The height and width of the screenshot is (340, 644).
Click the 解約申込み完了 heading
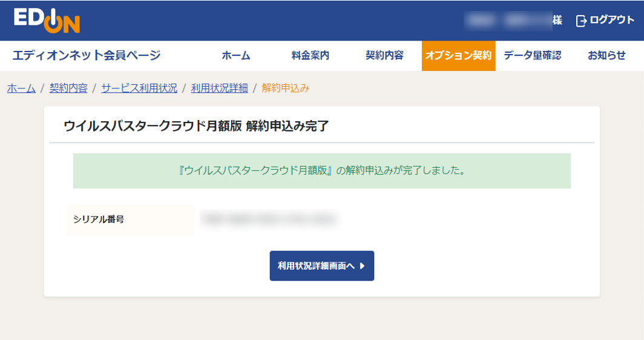(x=196, y=126)
